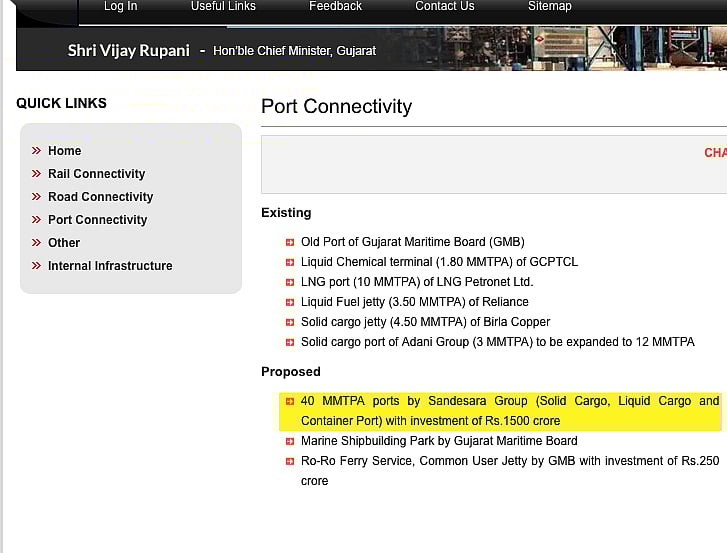Click the red plus icon beside Ro-Ro Ferry Service
The width and height of the screenshot is (727, 553).
tap(290, 461)
